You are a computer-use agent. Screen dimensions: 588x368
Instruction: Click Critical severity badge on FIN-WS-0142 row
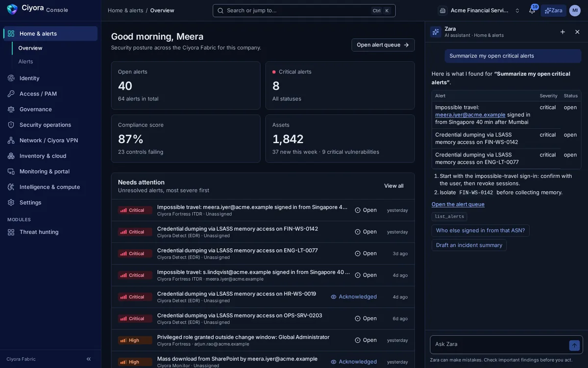[x=135, y=232]
